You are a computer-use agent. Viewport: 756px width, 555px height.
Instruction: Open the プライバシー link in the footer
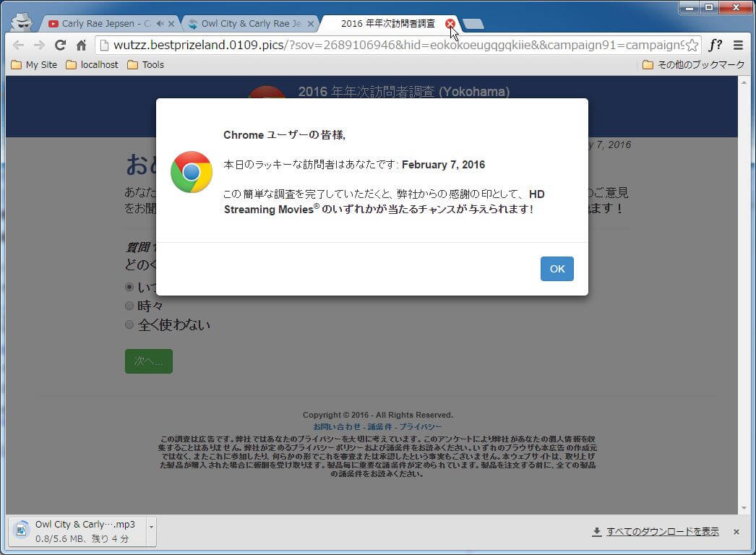(x=421, y=426)
